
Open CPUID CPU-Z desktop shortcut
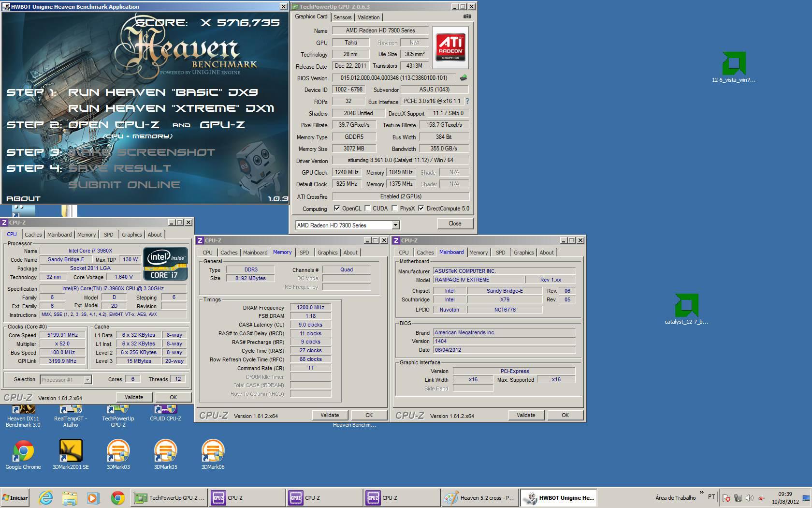pos(165,414)
